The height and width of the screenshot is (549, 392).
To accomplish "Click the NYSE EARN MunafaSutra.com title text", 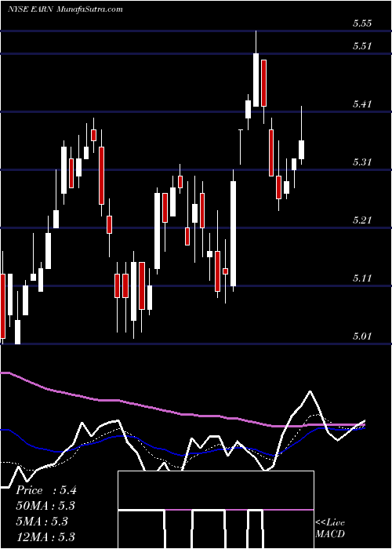I will pos(65,9).
